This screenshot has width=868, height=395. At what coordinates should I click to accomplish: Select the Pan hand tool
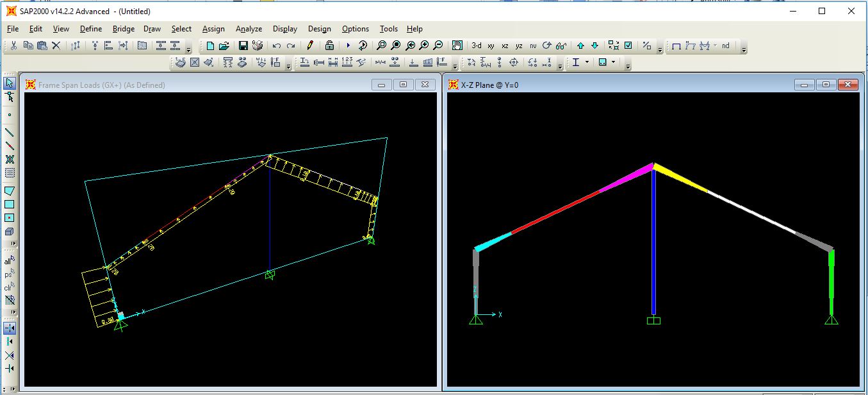[457, 46]
